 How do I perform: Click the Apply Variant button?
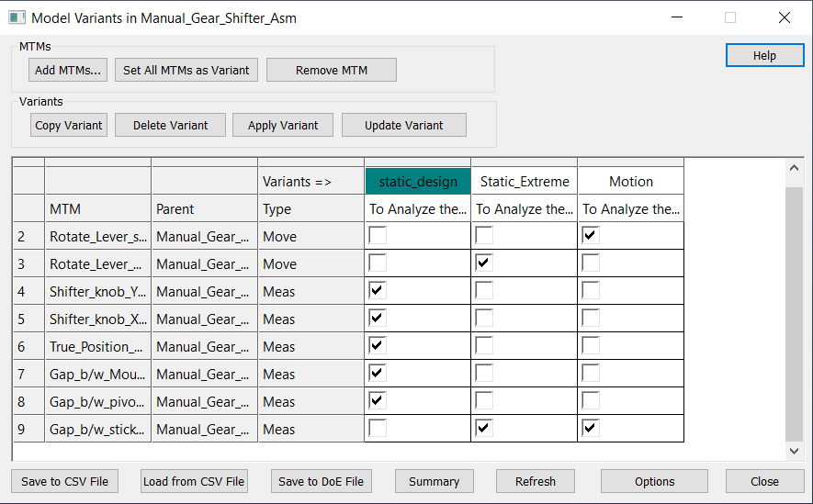tap(283, 126)
